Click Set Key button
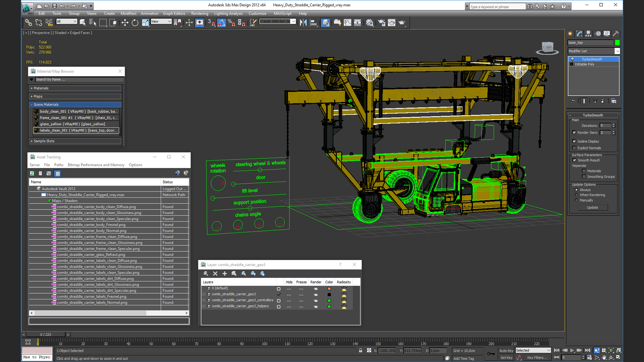The height and width of the screenshot is (362, 644). [506, 358]
